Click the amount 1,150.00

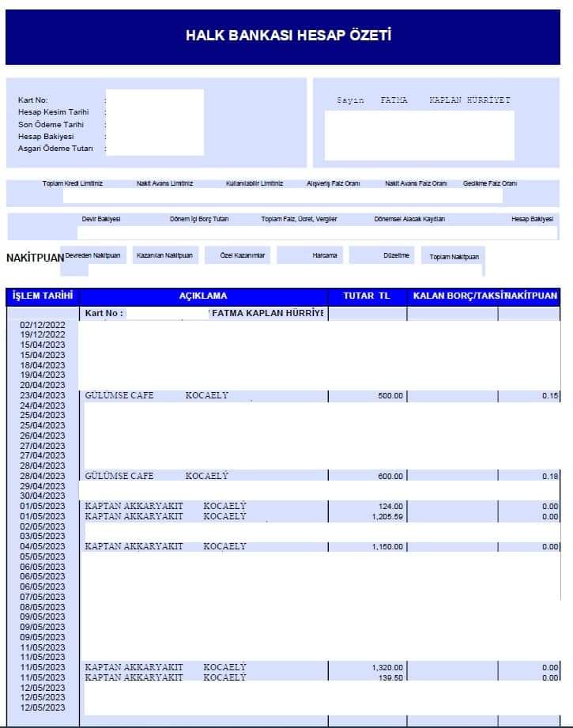(x=388, y=547)
